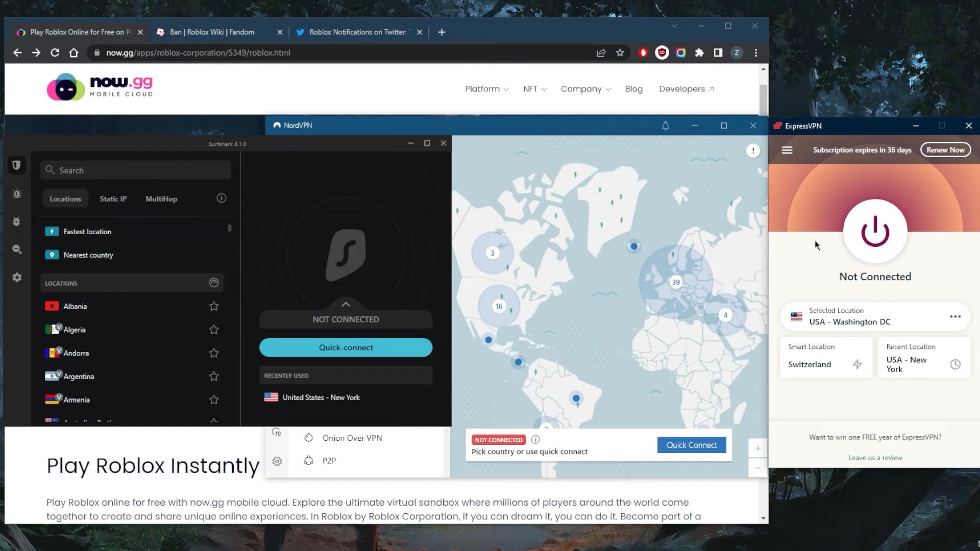The image size is (980, 551).
Task: Favorite Andorra with its star icon
Action: 214,353
